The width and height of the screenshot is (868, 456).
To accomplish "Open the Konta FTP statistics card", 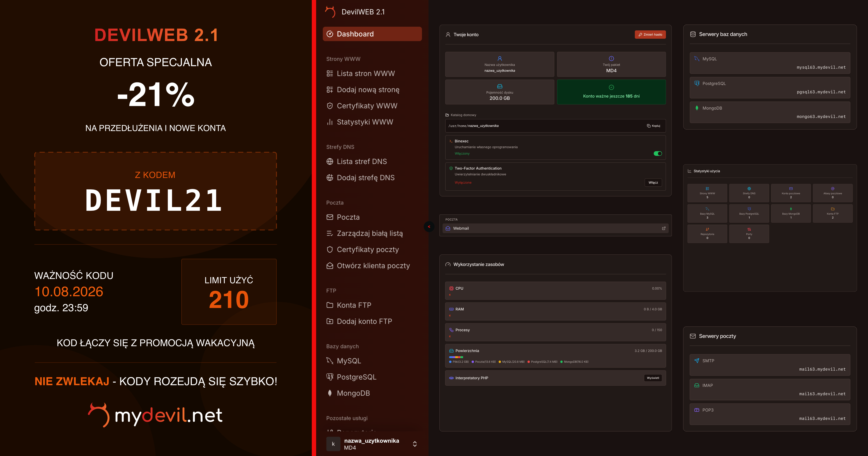I will 832,213.
